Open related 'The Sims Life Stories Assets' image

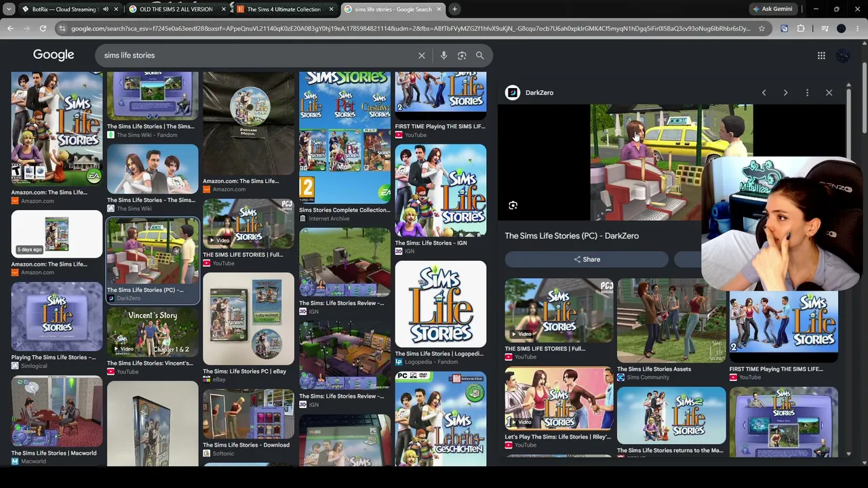671,321
